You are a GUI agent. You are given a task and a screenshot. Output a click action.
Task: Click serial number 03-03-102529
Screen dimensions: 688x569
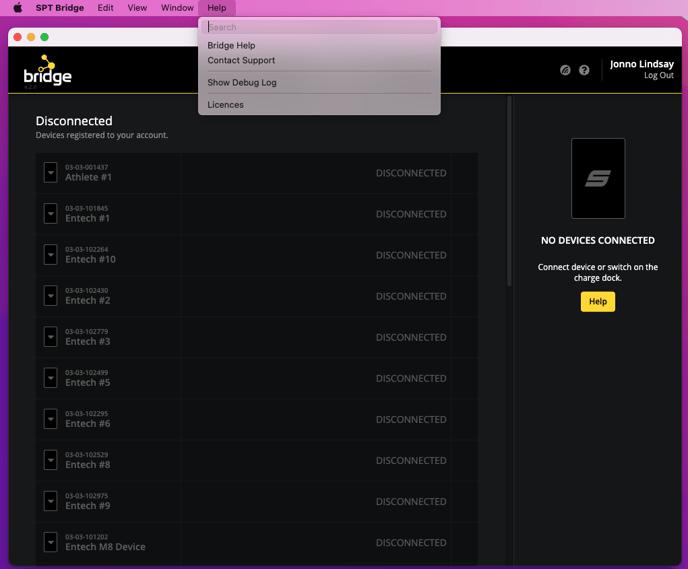(86, 454)
